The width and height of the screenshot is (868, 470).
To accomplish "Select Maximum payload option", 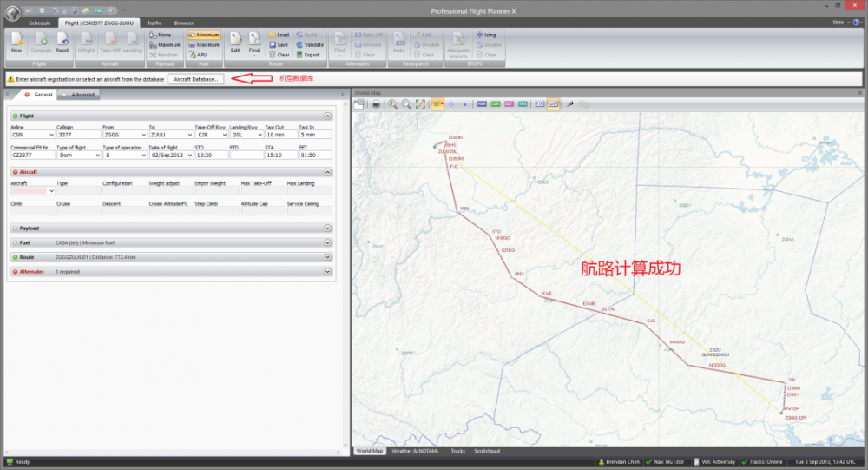I will 165,45.
